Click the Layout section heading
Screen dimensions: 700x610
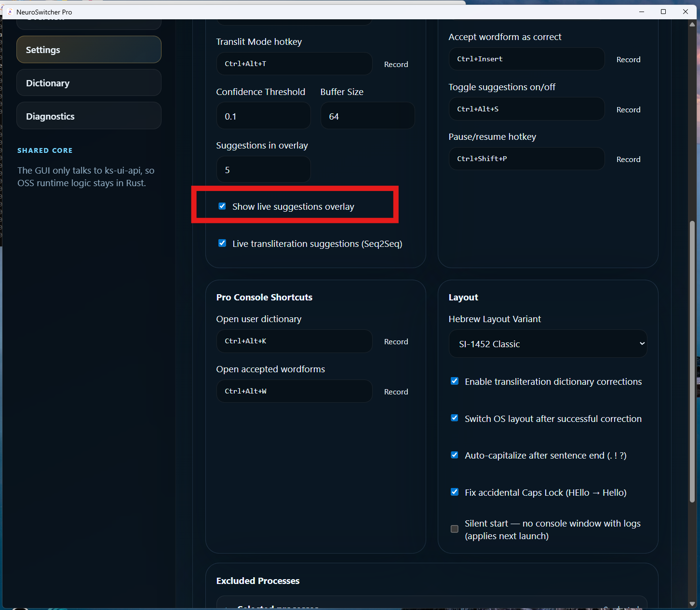click(463, 297)
